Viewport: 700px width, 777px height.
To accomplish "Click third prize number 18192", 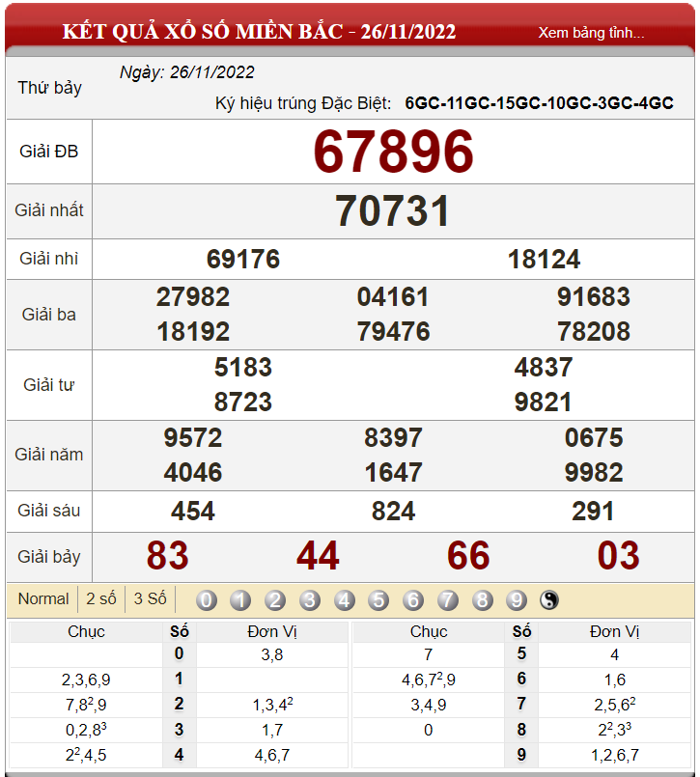I will pyautogui.click(x=193, y=331).
